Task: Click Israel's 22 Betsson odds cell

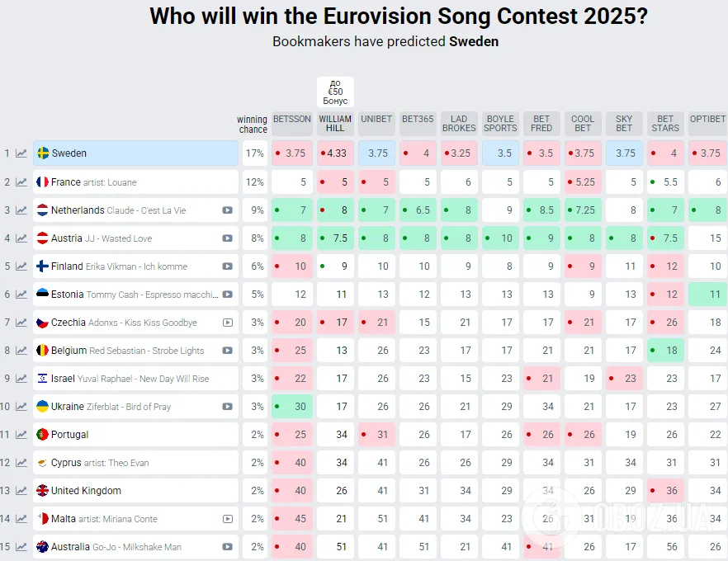Action: coord(292,379)
